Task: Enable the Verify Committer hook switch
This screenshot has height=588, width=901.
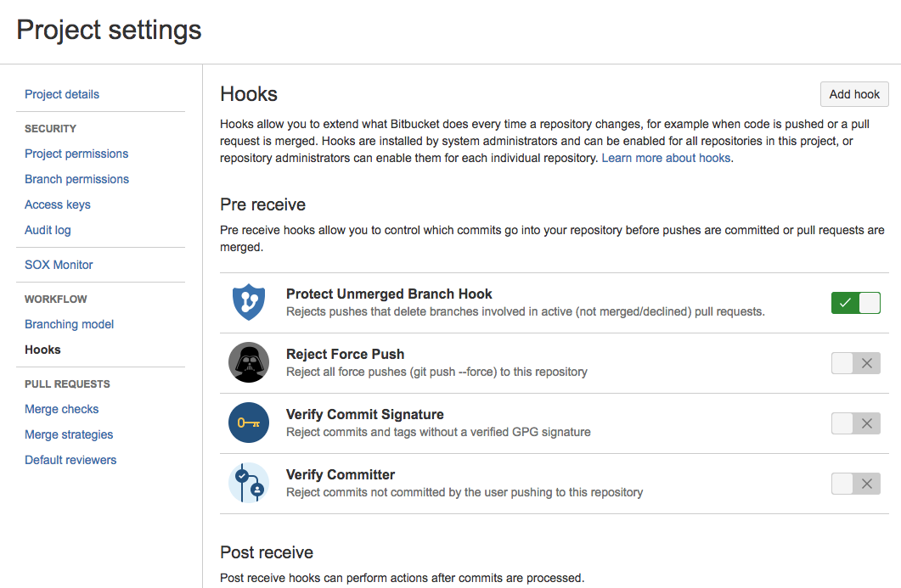Action: (x=856, y=484)
